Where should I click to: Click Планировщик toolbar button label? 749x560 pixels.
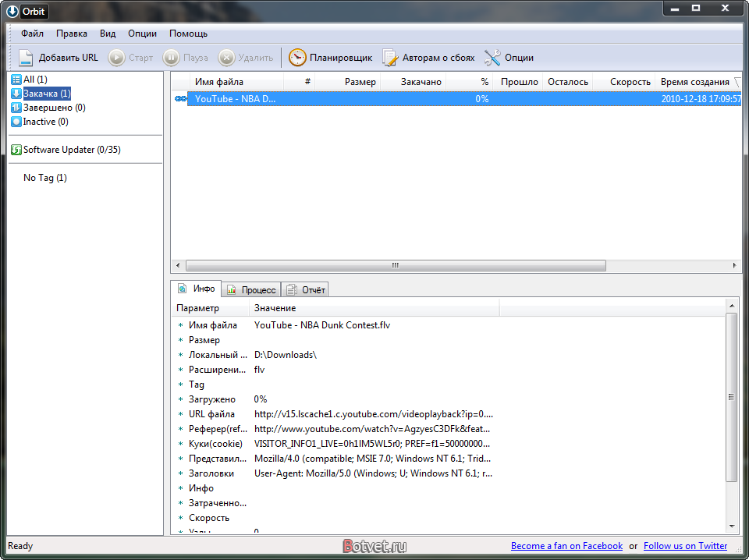[x=341, y=58]
